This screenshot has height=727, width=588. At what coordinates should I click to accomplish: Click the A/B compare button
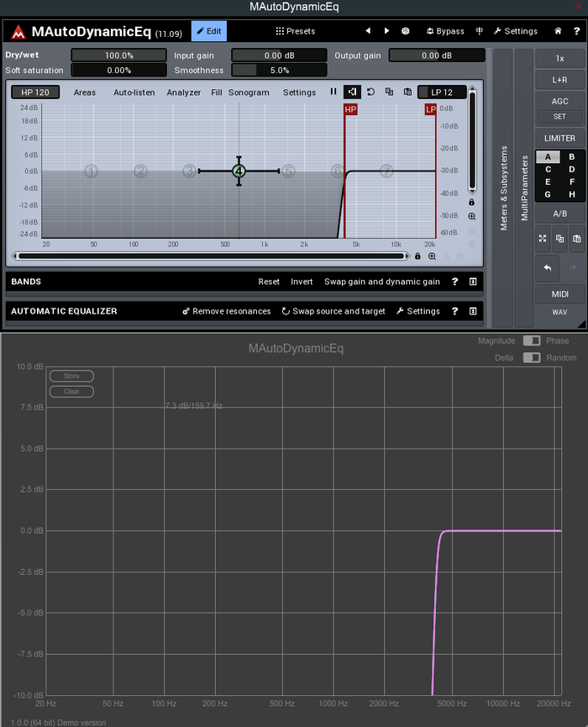(x=559, y=213)
